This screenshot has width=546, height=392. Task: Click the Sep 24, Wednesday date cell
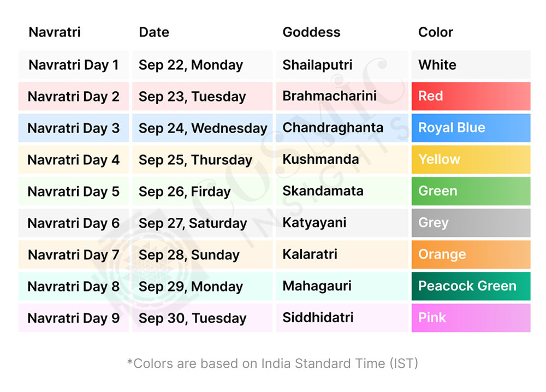click(x=203, y=128)
